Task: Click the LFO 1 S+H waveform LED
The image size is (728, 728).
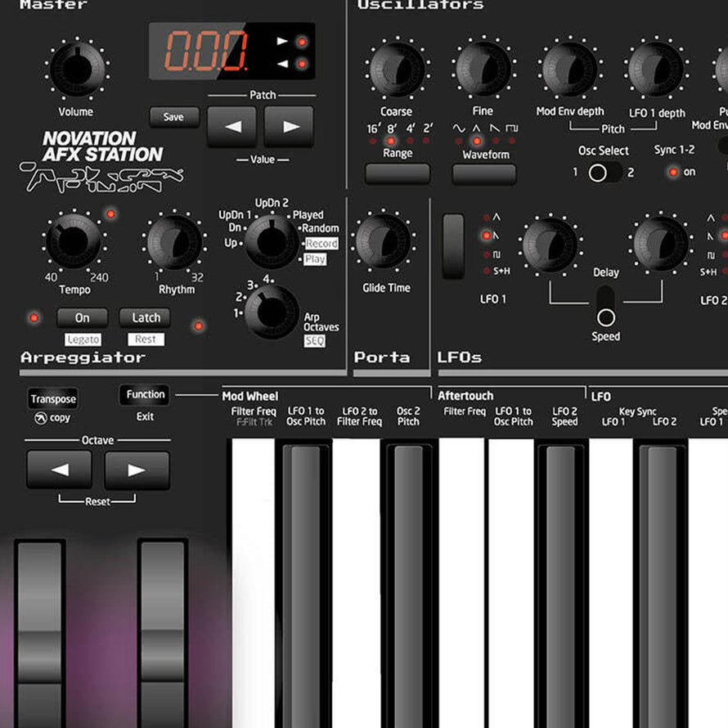Action: (487, 271)
